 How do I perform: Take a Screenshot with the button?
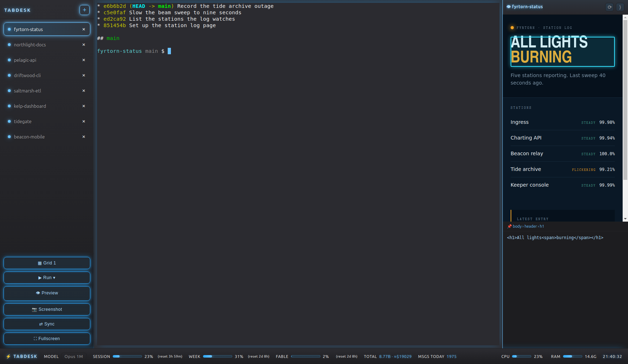47,309
